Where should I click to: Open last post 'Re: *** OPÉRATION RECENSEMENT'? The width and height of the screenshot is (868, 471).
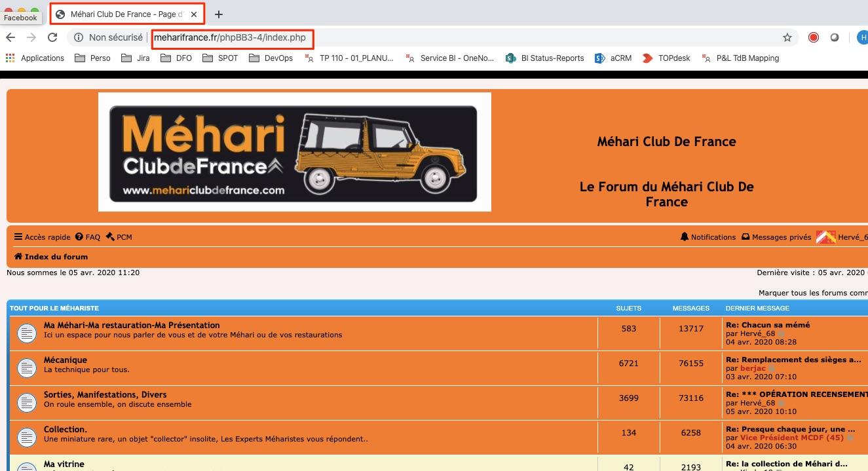click(x=797, y=394)
